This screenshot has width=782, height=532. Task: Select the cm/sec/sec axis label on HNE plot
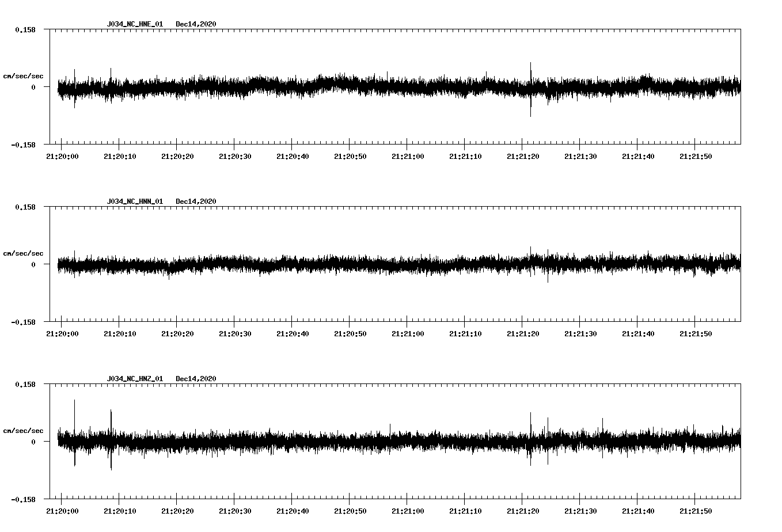coord(23,75)
